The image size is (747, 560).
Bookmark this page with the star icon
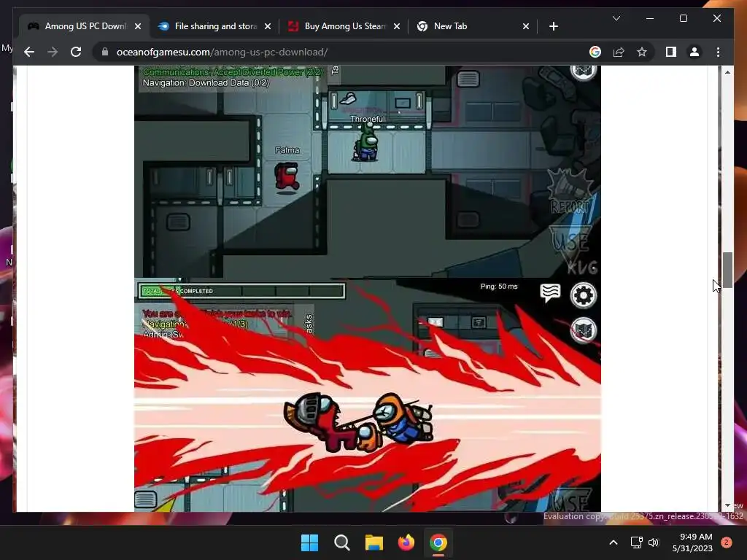pos(642,52)
